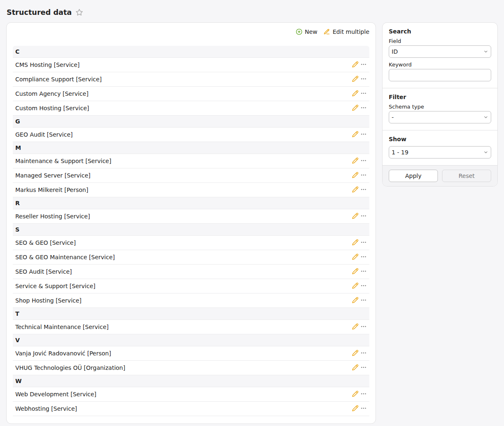Edit Managed Server with pencil icon
This screenshot has height=426, width=504.
(x=355, y=175)
